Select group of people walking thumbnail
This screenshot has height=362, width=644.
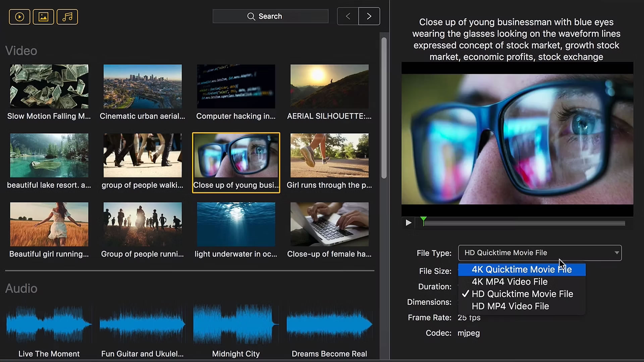143,156
